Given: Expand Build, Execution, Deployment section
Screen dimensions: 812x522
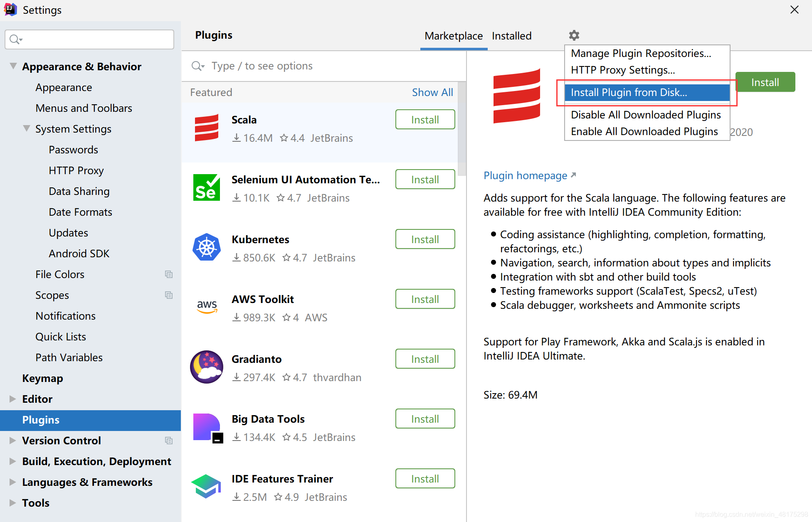Looking at the screenshot, I should point(13,461).
